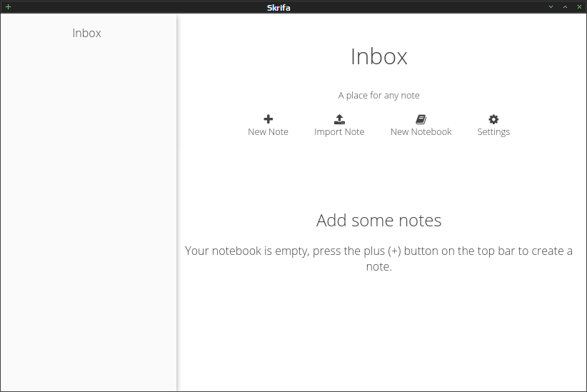The height and width of the screenshot is (392, 587).
Task: Click the Import Note upload icon
Action: [x=339, y=119]
